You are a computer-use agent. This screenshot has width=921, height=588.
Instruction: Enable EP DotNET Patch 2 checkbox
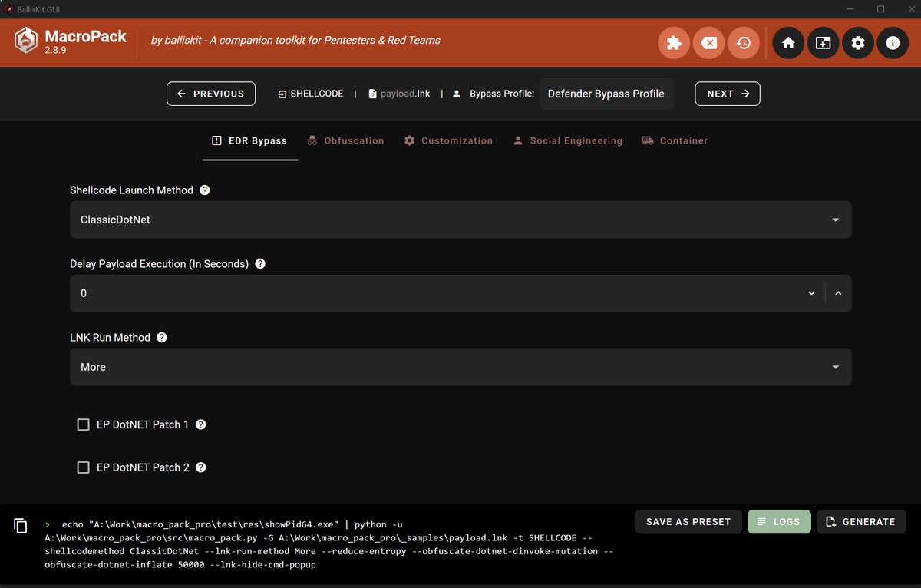click(84, 467)
